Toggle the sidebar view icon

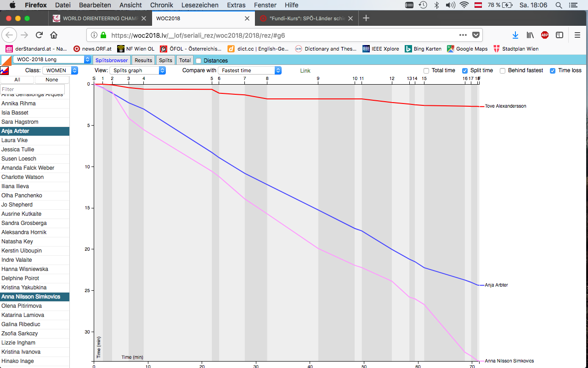560,35
